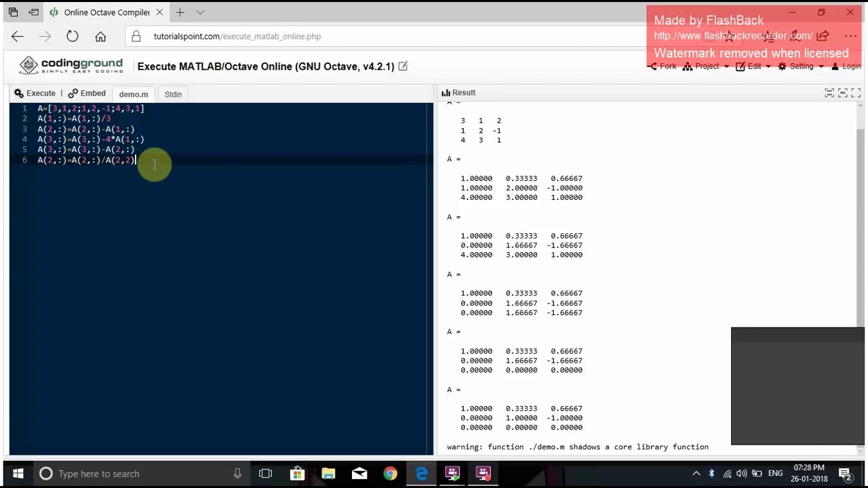
Task: Open the Edit dropdown menu
Action: pyautogui.click(x=753, y=66)
